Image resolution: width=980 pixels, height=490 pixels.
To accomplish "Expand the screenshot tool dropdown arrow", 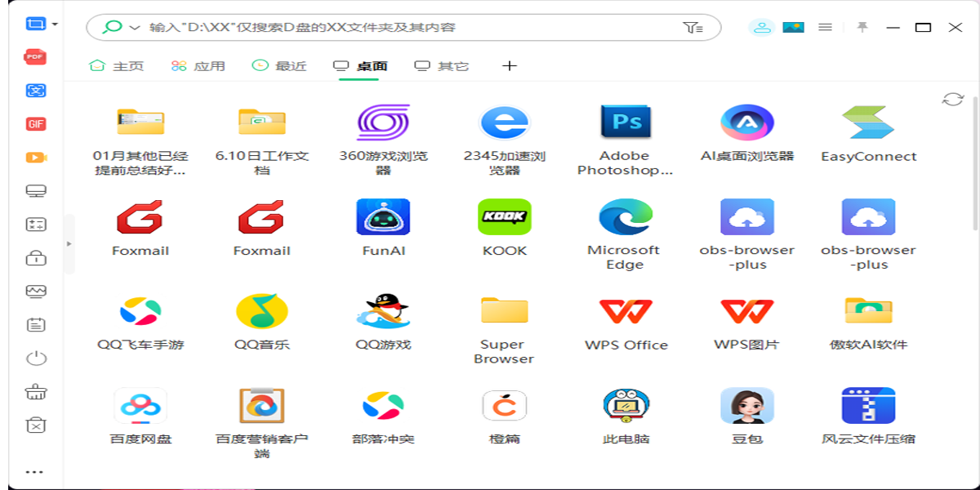I will pos(55,24).
